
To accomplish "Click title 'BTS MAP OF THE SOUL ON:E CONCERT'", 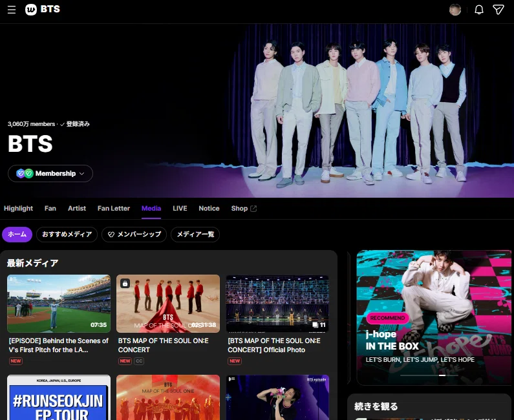I will click(x=163, y=345).
